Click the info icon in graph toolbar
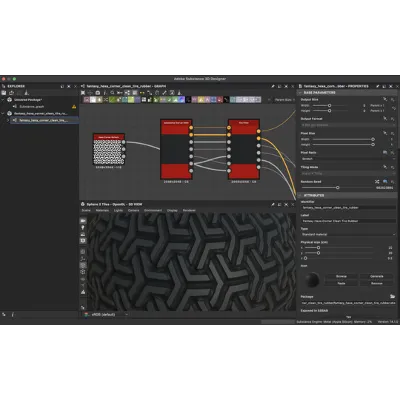This screenshot has width=400, height=400. point(105,93)
